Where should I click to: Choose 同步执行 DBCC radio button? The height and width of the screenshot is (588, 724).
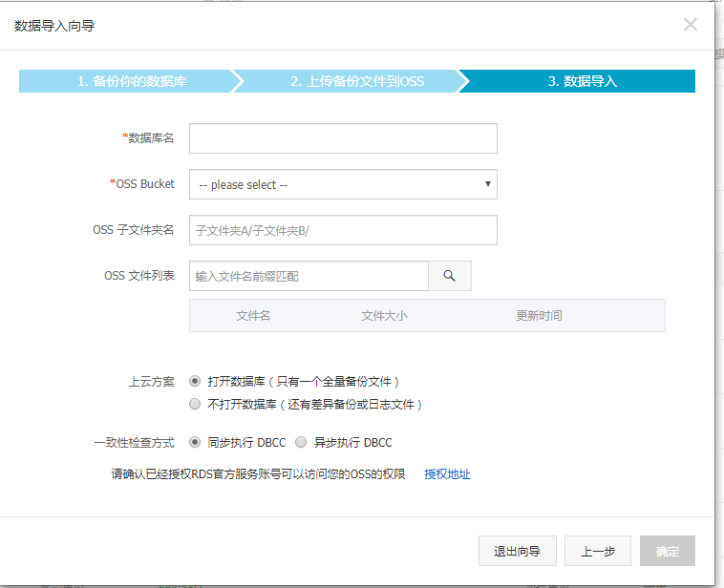[x=195, y=442]
